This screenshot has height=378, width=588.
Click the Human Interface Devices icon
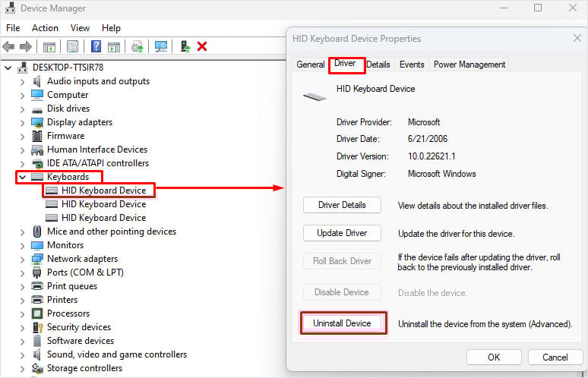click(x=37, y=150)
